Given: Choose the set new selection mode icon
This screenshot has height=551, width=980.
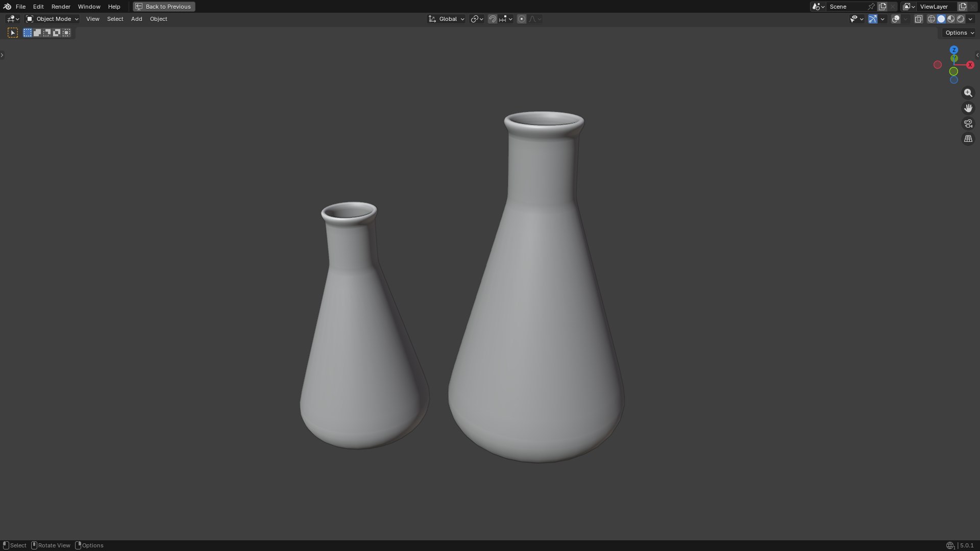Looking at the screenshot, I should pyautogui.click(x=28, y=33).
